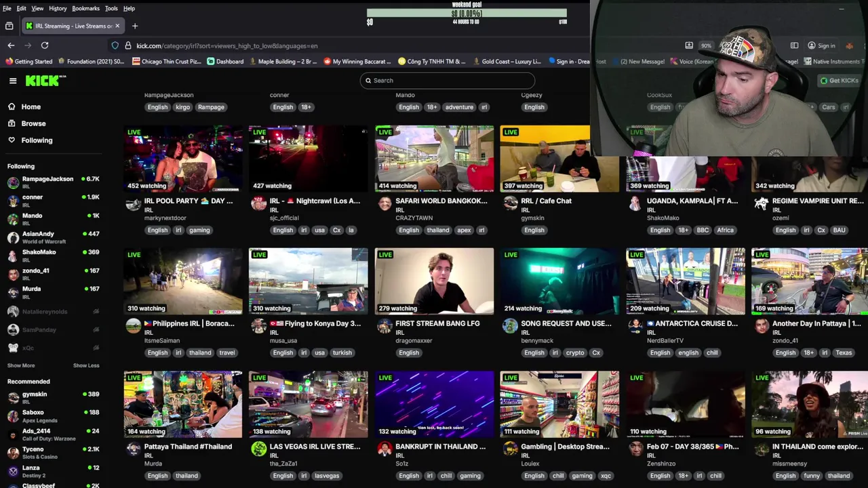868x488 pixels.
Task: Click Show Less under Following
Action: pos(86,365)
